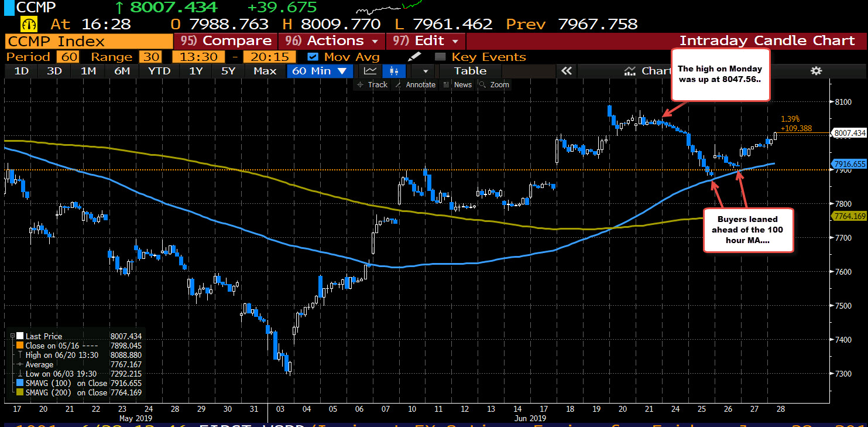Click the Intraday Candle Chart title

point(767,41)
